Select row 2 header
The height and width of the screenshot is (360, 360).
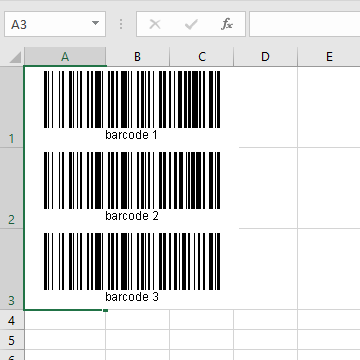(x=12, y=188)
